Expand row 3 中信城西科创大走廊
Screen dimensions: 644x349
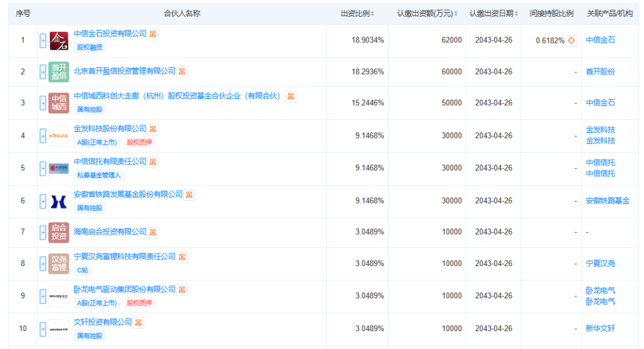click(x=43, y=103)
